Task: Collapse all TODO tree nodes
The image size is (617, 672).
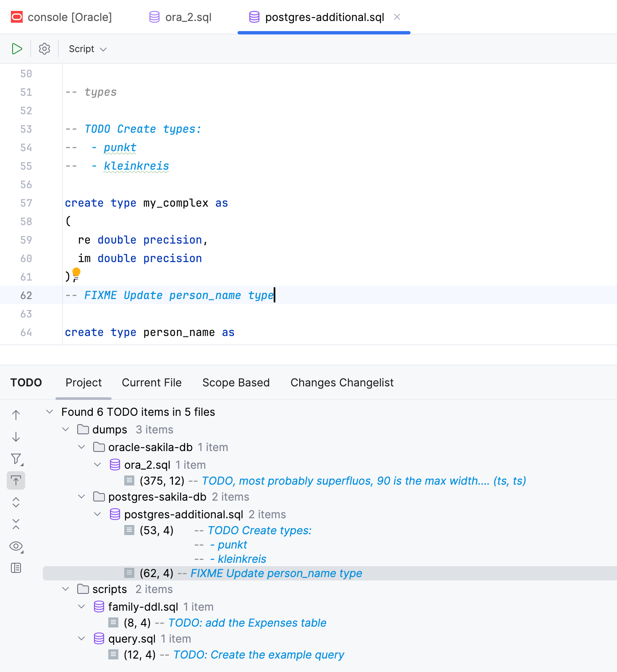Action: pos(16,524)
